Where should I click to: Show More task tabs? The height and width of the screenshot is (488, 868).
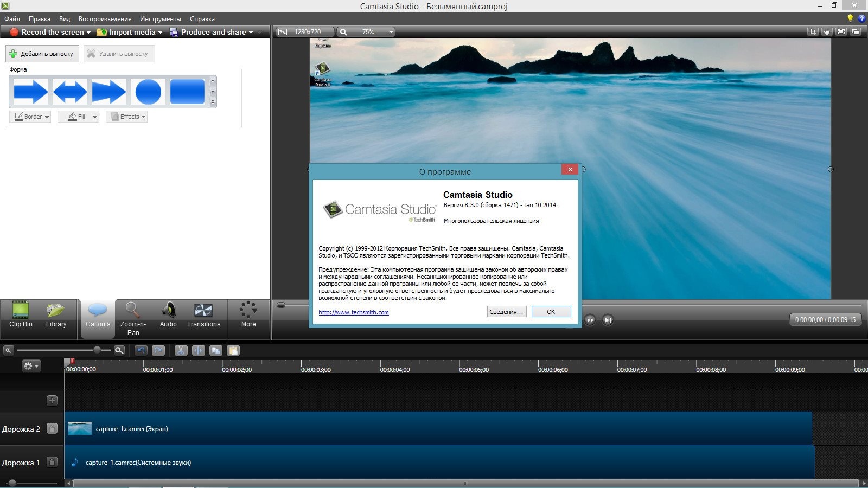pyautogui.click(x=248, y=316)
